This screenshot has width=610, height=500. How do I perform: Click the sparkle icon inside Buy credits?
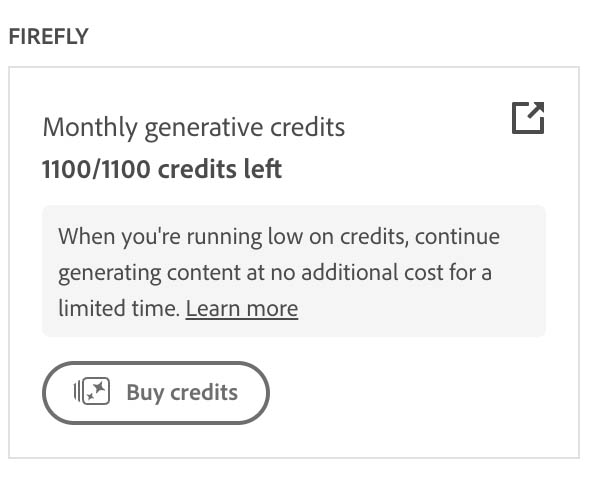pos(92,391)
